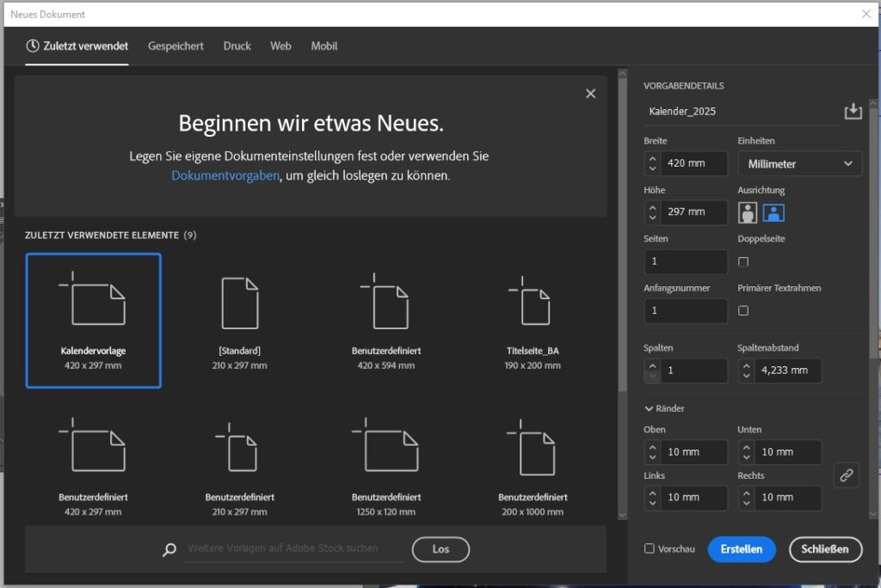Click the Breite stepper arrows

point(652,163)
